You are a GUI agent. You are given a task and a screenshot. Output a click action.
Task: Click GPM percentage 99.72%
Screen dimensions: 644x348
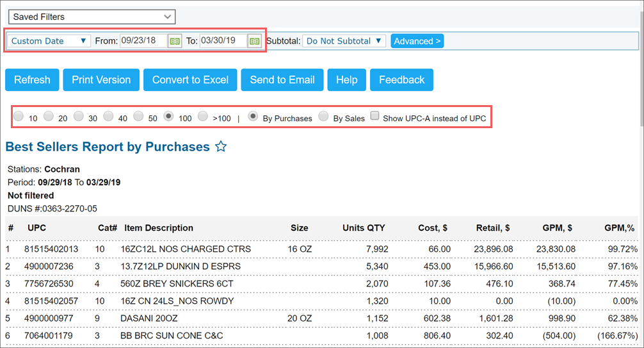[623, 249]
